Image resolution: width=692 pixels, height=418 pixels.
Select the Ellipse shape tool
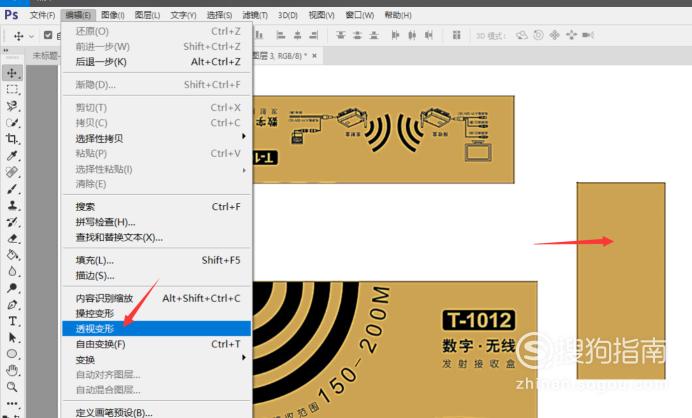click(12, 354)
